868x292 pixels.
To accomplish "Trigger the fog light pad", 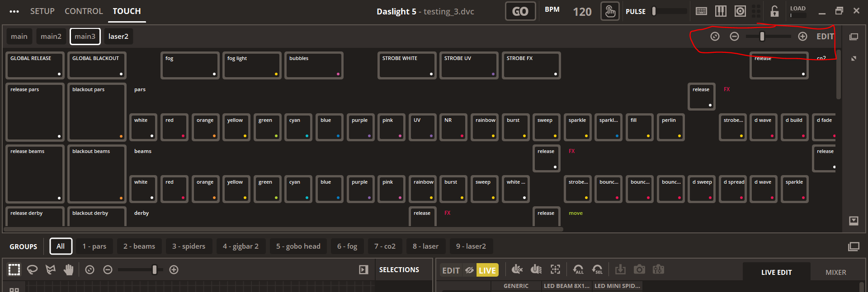I will click(x=252, y=65).
